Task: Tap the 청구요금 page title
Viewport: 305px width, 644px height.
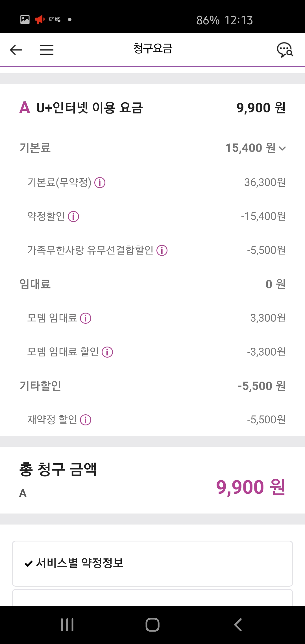Action: pos(152,49)
